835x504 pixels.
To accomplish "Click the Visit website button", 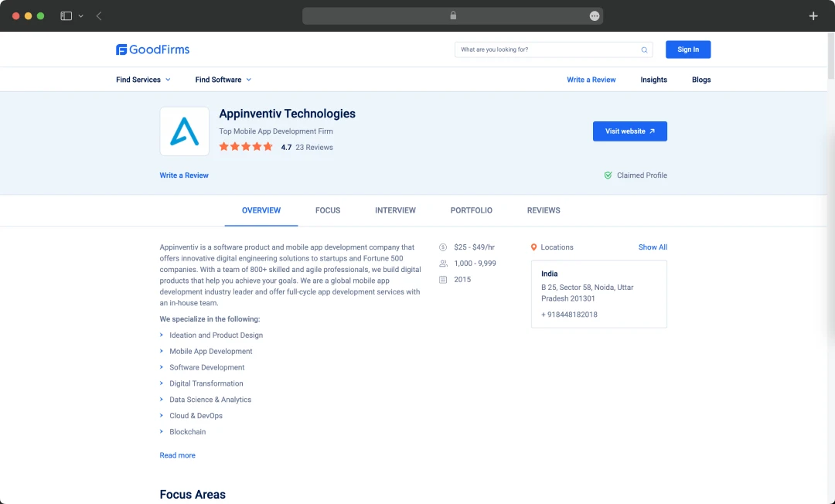I will pyautogui.click(x=630, y=131).
